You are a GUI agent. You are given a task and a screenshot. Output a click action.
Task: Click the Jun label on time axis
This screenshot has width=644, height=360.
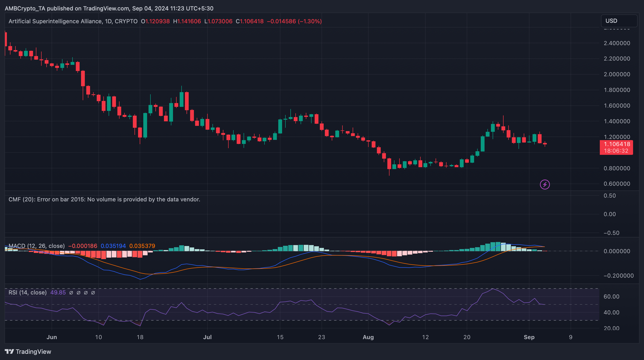pos(52,337)
